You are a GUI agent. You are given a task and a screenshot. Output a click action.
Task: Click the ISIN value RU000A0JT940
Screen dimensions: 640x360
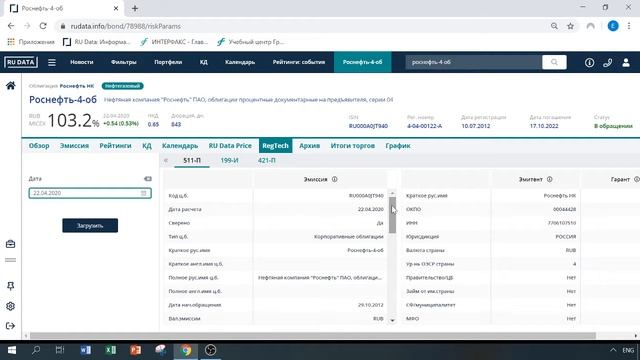(x=368, y=126)
